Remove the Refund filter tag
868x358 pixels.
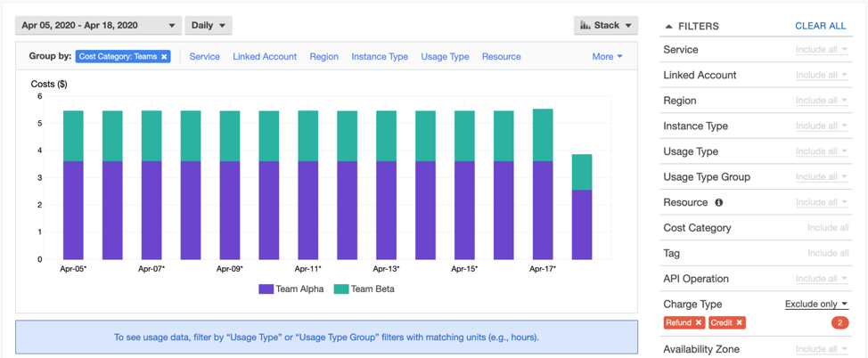coord(699,322)
